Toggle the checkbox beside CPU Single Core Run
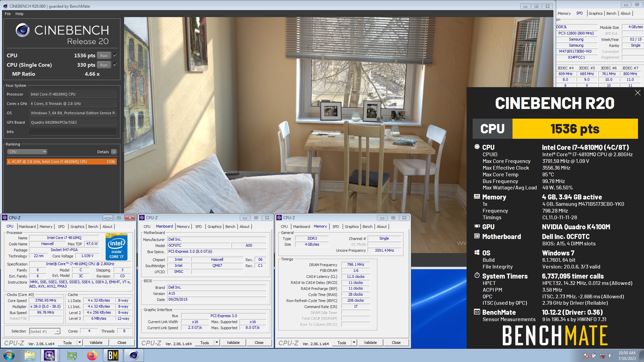The height and width of the screenshot is (362, 644). (x=115, y=65)
